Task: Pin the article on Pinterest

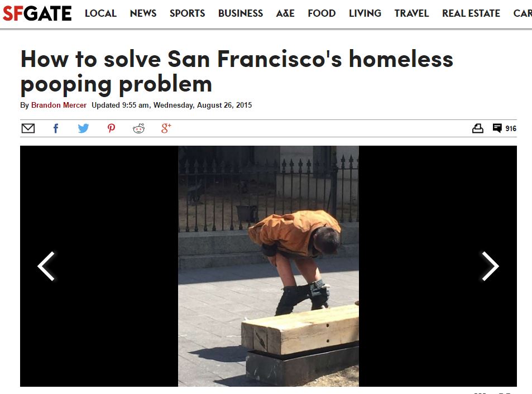Action: (111, 128)
